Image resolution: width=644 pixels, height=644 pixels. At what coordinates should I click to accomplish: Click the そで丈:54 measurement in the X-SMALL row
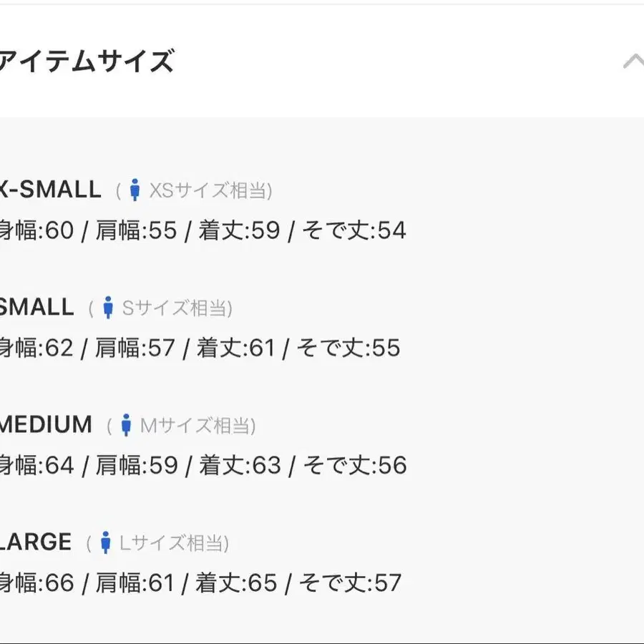[353, 230]
